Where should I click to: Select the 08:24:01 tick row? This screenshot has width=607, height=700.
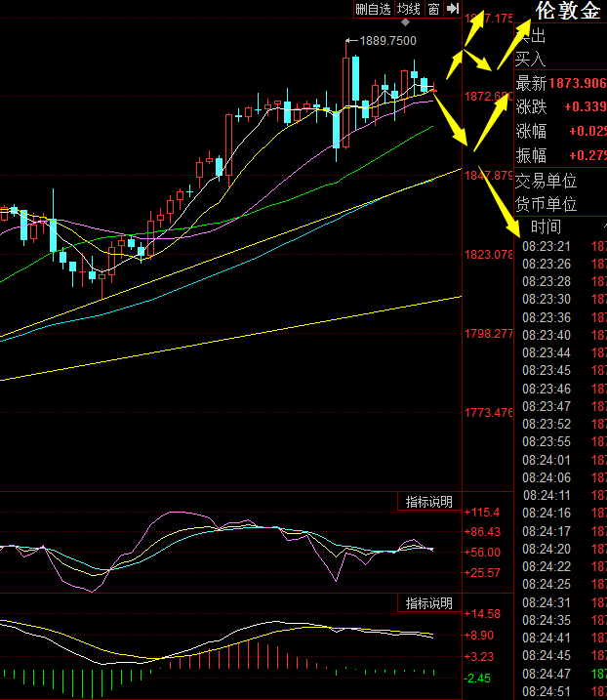(564, 460)
